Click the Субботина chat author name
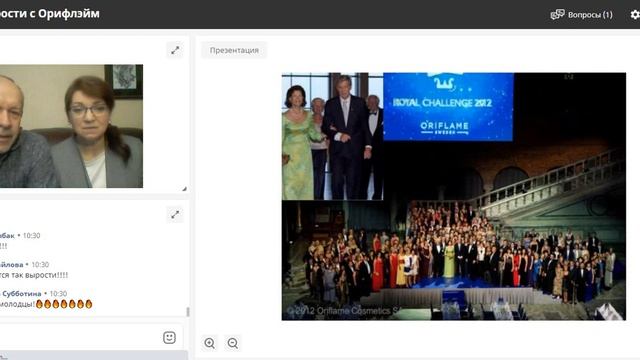This screenshot has height=360, width=640. click(x=21, y=293)
